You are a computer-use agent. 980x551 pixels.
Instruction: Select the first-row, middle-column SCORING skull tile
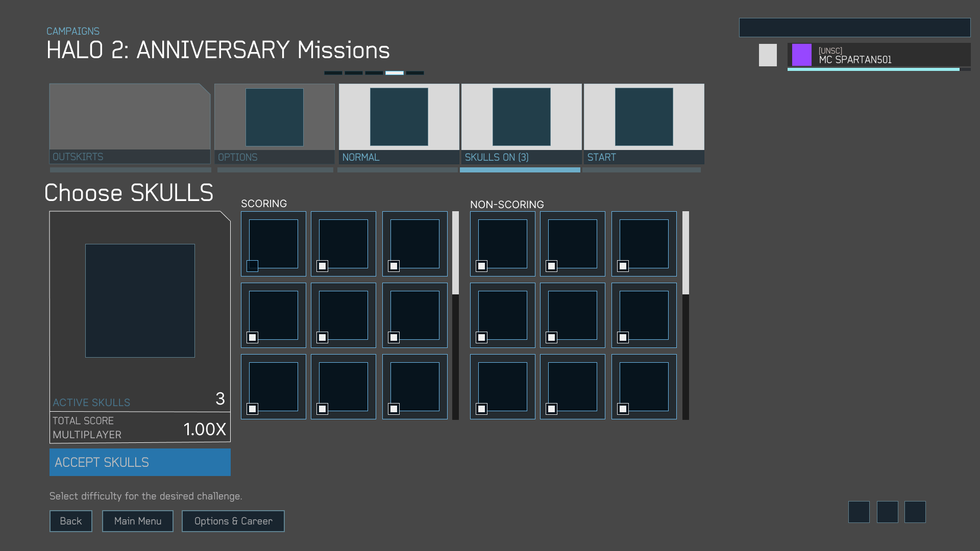pos(344,244)
